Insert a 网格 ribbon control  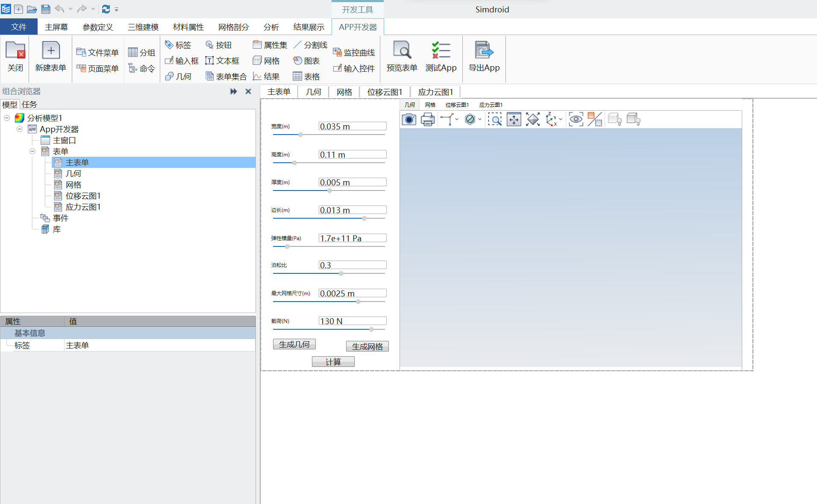tap(266, 61)
